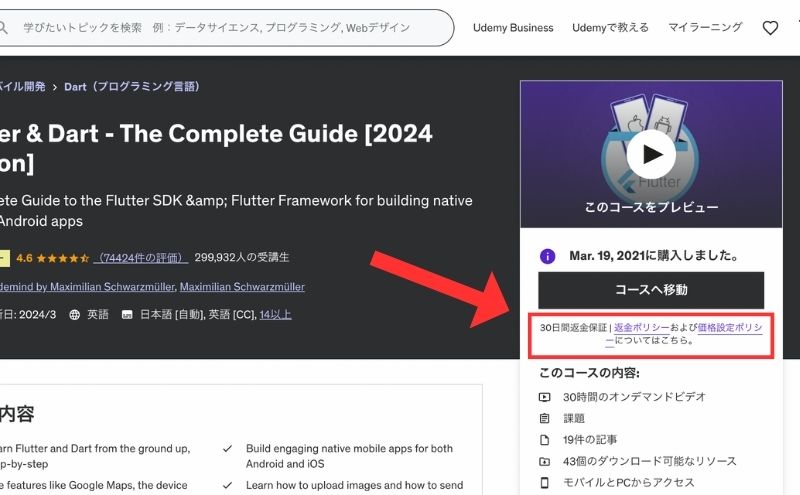Image resolution: width=800 pixels, height=495 pixels.
Task: Play the course preview video
Action: coord(651,155)
